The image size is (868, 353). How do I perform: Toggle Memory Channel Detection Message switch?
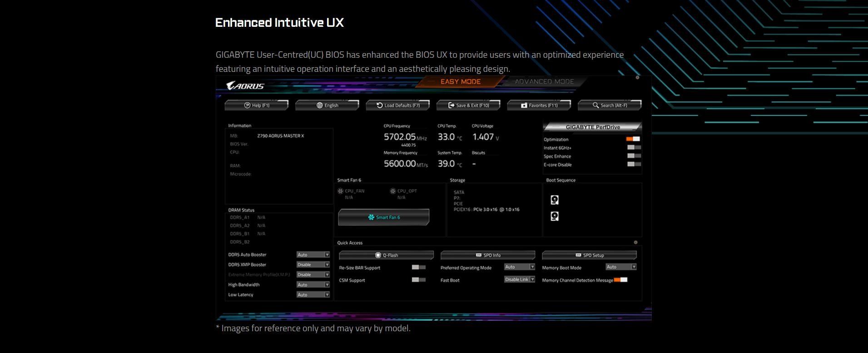click(620, 280)
